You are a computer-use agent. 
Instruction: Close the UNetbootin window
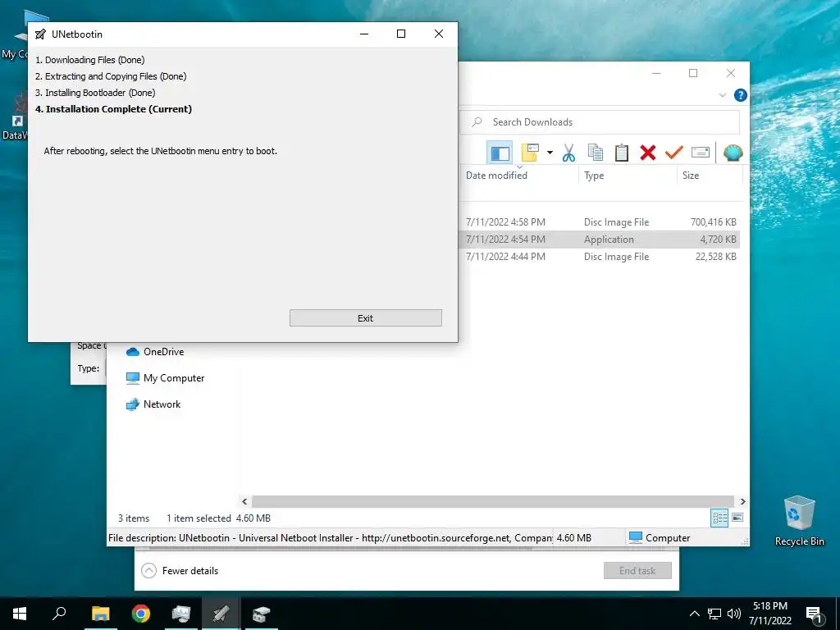click(x=439, y=34)
